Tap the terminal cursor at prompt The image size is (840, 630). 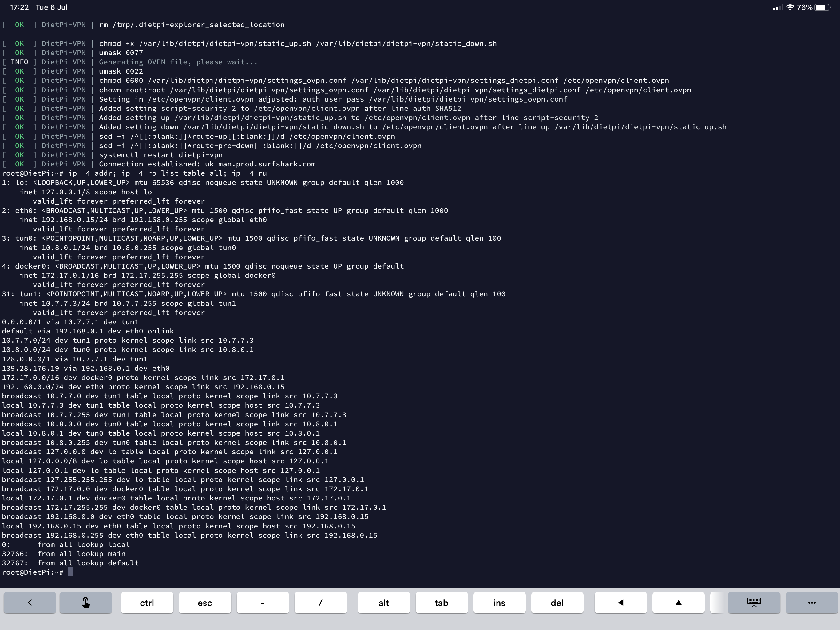tap(70, 572)
